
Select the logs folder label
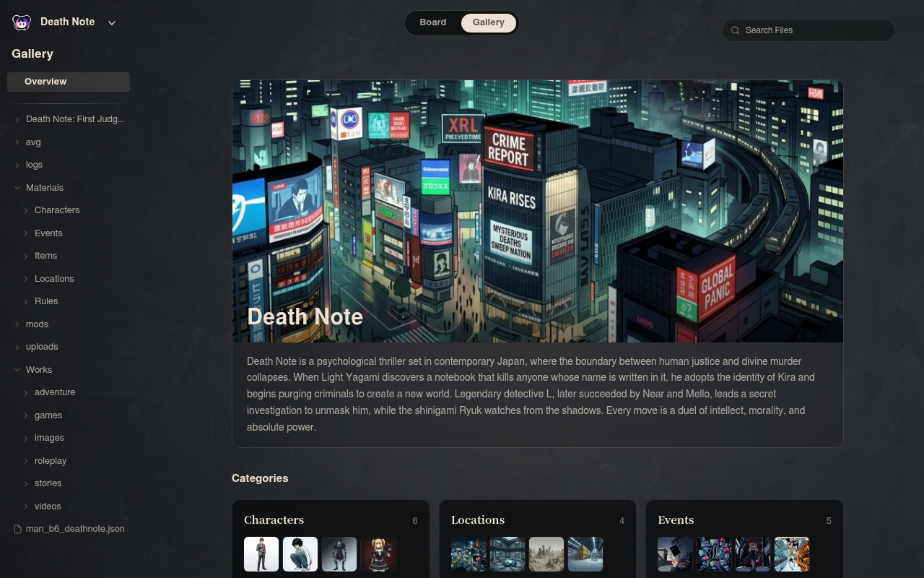point(34,165)
